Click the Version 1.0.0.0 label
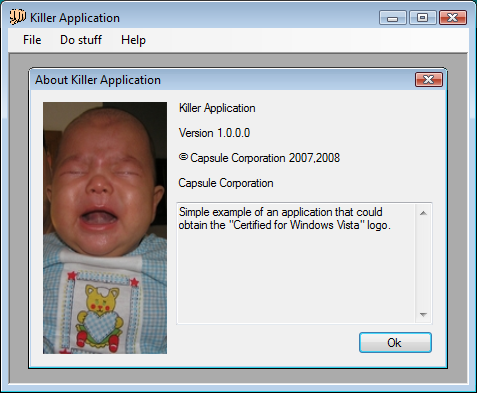 click(x=214, y=133)
